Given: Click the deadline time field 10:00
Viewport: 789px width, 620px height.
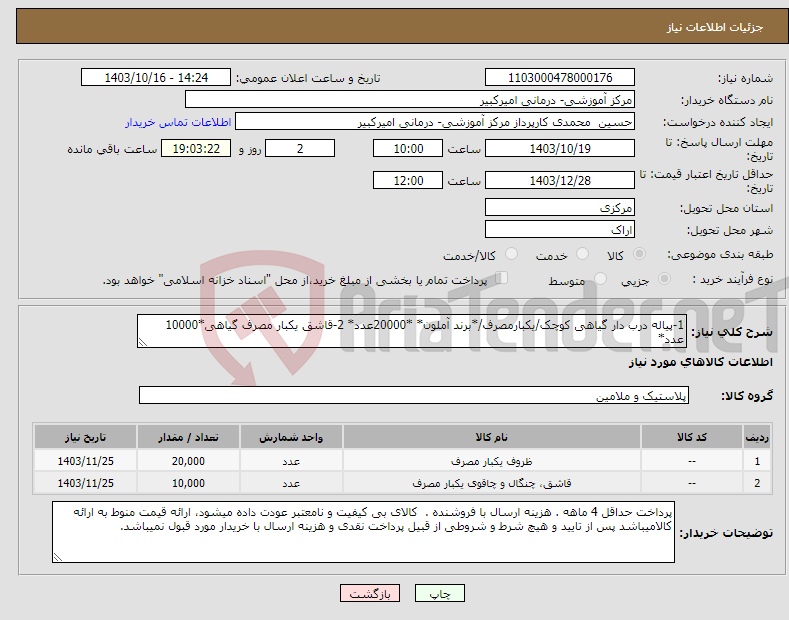Looking at the screenshot, I should (408, 148).
